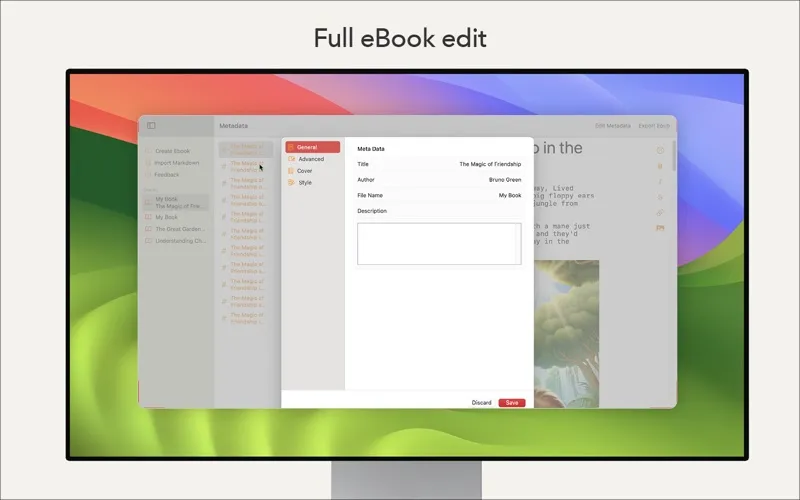
Task: Toggle the sidebar icon in the Metadata window
Action: tap(151, 126)
